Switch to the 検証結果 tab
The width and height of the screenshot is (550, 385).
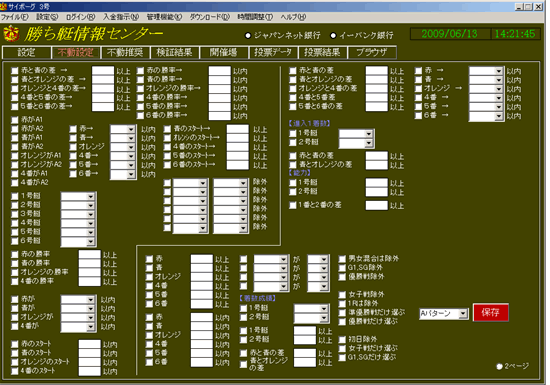click(x=174, y=53)
